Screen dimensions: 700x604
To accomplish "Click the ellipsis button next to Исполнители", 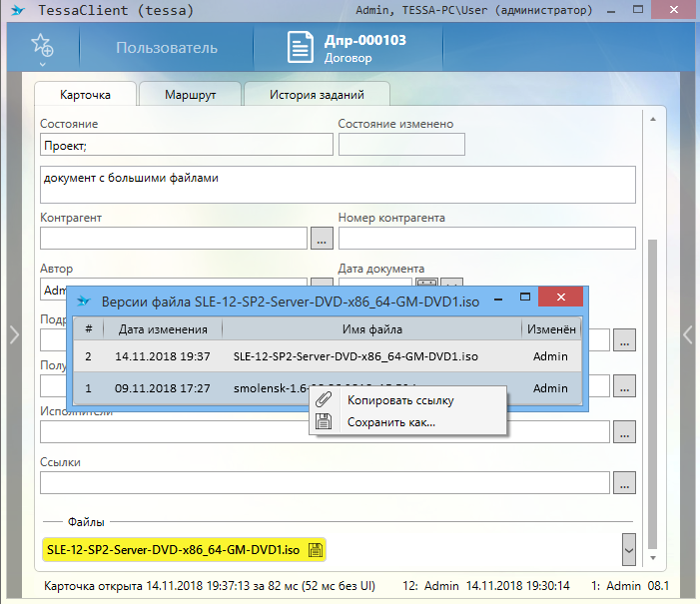I will tap(624, 431).
